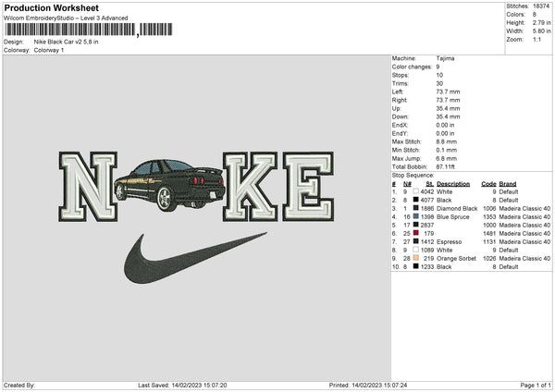The image size is (555, 392).
Task: Click the Max Stitch value 8.8 mm
Action: pos(447,141)
